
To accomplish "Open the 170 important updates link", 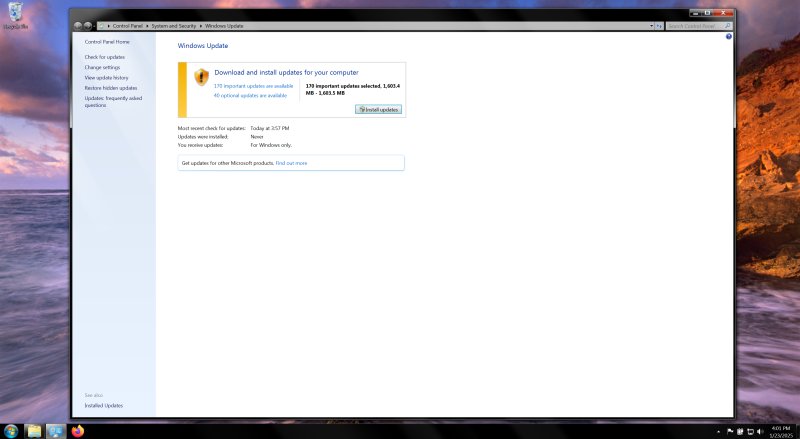I will tap(253, 86).
